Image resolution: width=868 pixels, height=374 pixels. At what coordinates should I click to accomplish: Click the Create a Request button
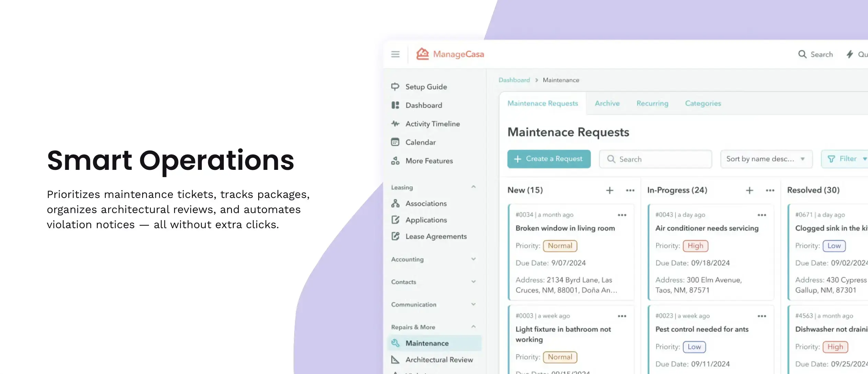coord(549,159)
